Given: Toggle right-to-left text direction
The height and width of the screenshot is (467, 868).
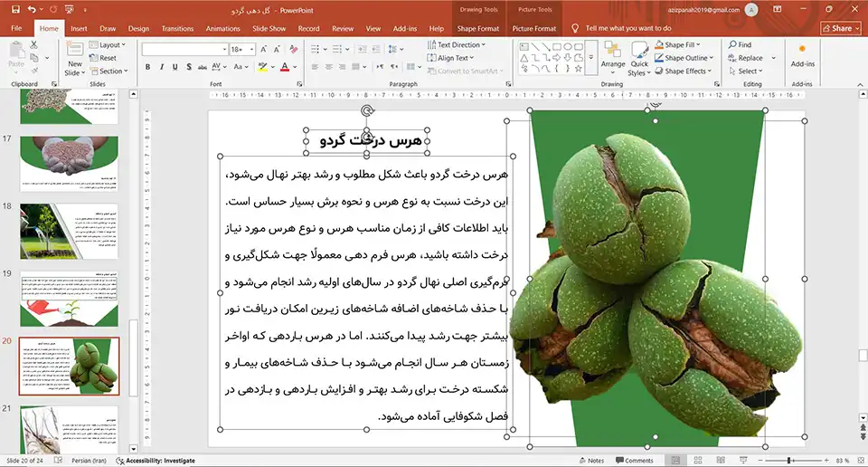Looking at the screenshot, I should pos(393,66).
